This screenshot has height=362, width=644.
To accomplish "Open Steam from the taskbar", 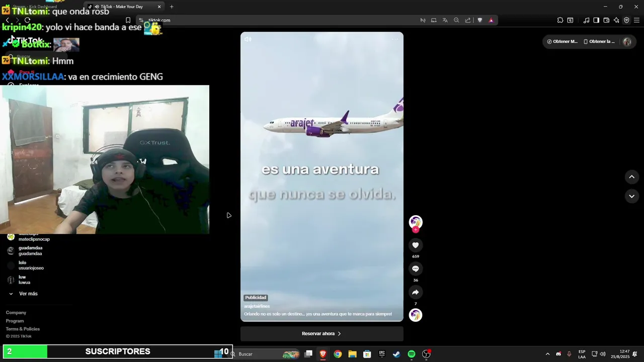I will coord(396,354).
